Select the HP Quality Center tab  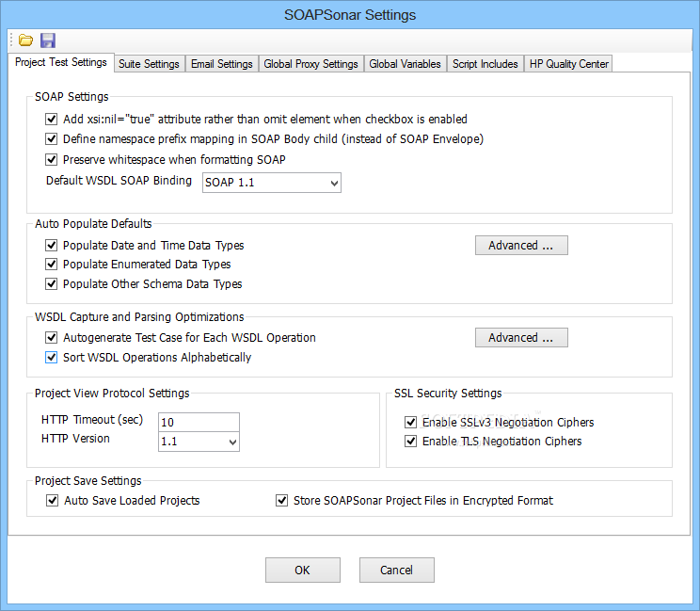tap(568, 64)
